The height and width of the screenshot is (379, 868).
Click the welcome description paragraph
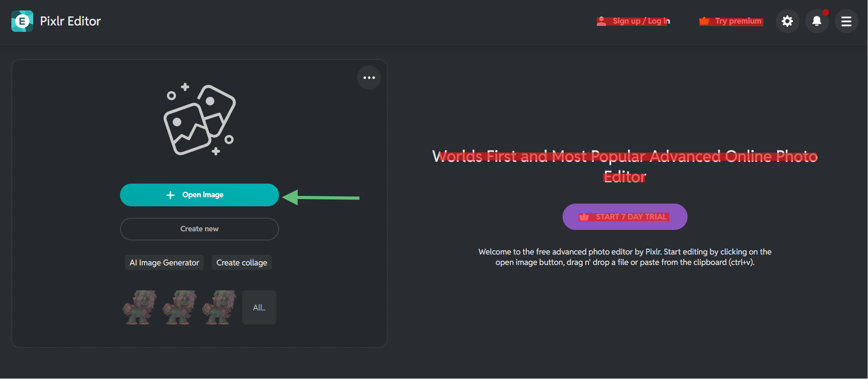(x=625, y=257)
